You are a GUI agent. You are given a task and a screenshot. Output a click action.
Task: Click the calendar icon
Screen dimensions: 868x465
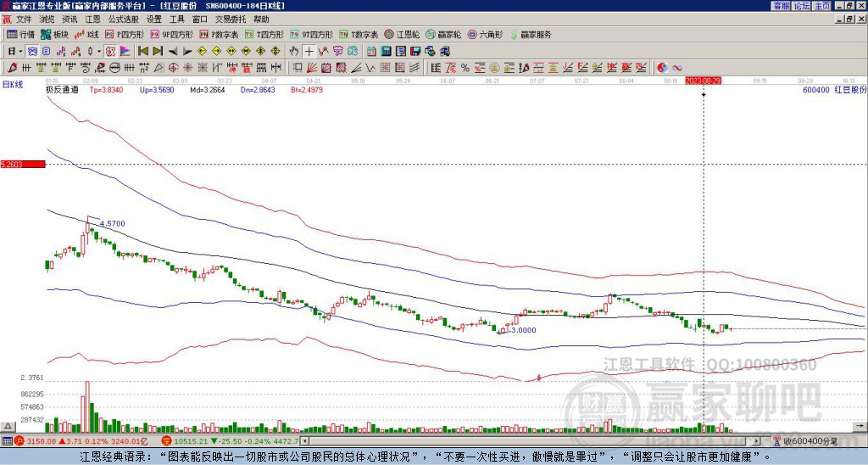pos(371,52)
